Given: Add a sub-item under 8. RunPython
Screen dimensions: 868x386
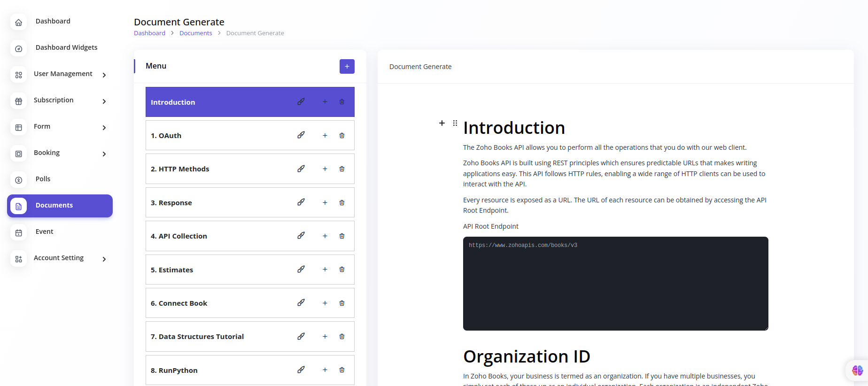Looking at the screenshot, I should (325, 370).
